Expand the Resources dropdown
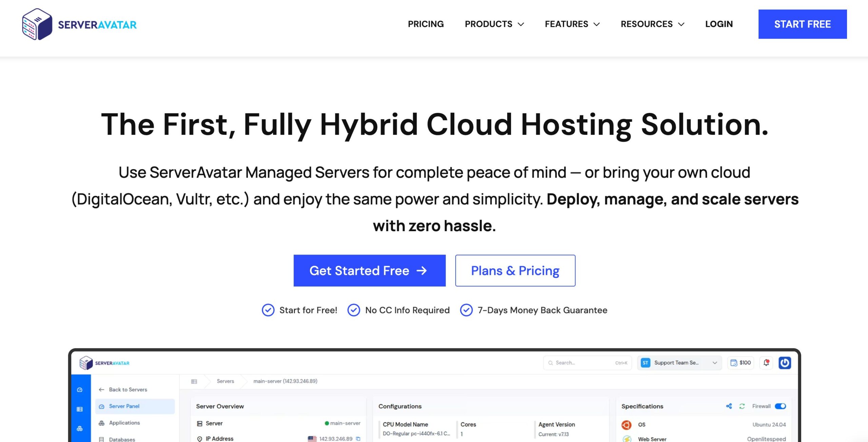 tap(652, 24)
